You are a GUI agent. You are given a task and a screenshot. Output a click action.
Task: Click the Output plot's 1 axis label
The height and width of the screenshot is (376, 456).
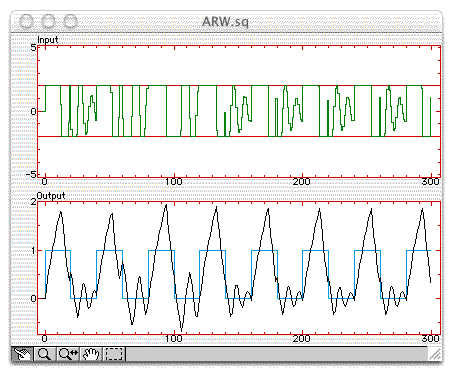[x=33, y=250]
